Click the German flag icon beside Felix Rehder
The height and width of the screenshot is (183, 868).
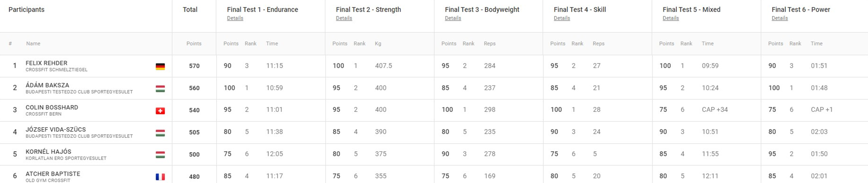(x=160, y=67)
